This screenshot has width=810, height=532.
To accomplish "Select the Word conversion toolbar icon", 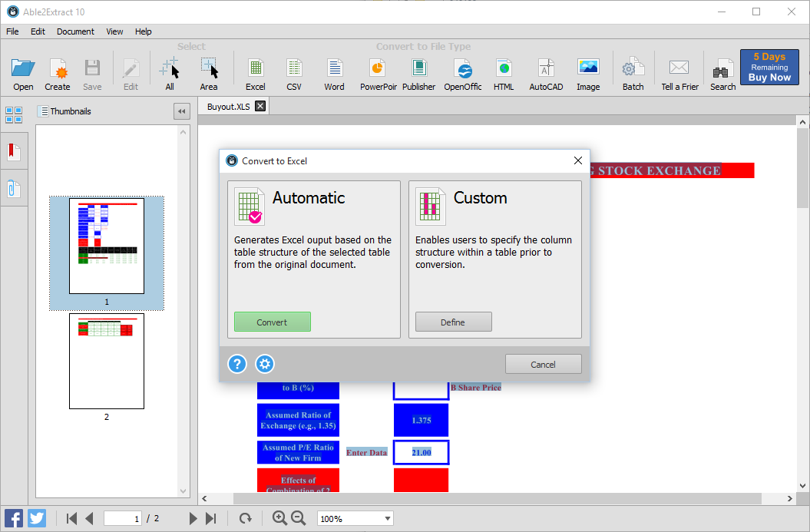I will pyautogui.click(x=334, y=74).
